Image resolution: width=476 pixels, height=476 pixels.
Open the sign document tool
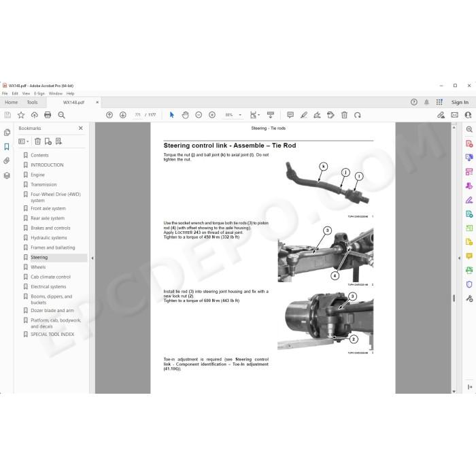click(x=317, y=115)
